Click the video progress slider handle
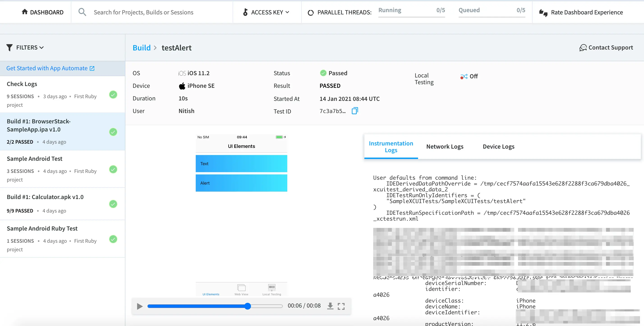The width and height of the screenshot is (644, 326). 248,306
